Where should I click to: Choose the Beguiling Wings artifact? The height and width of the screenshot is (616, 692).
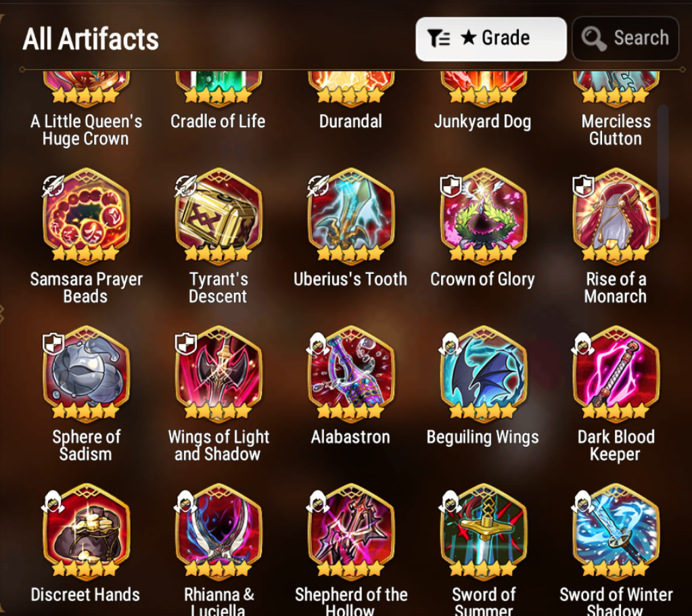483,374
